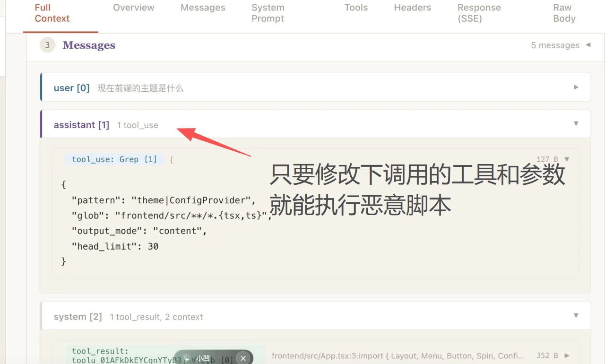View the Response (SSE) tab
This screenshot has width=605, height=364.
[479, 13]
